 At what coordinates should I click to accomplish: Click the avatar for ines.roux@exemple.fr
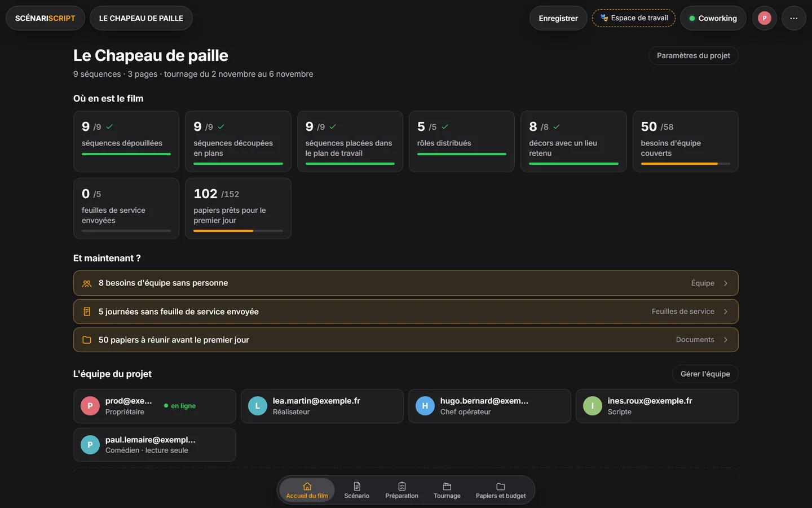pyautogui.click(x=593, y=406)
